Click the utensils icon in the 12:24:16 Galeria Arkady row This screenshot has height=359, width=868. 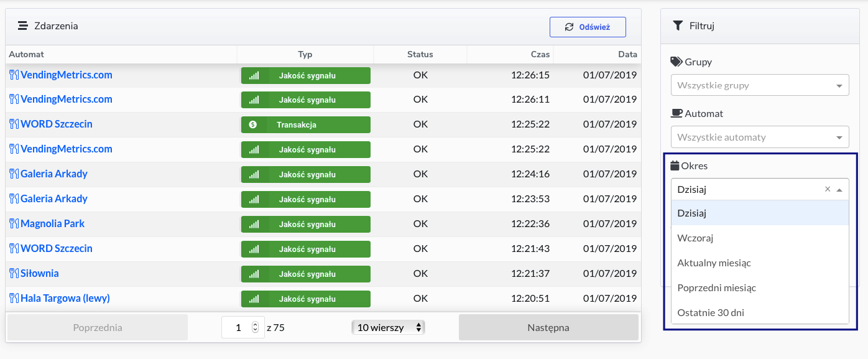(x=14, y=174)
